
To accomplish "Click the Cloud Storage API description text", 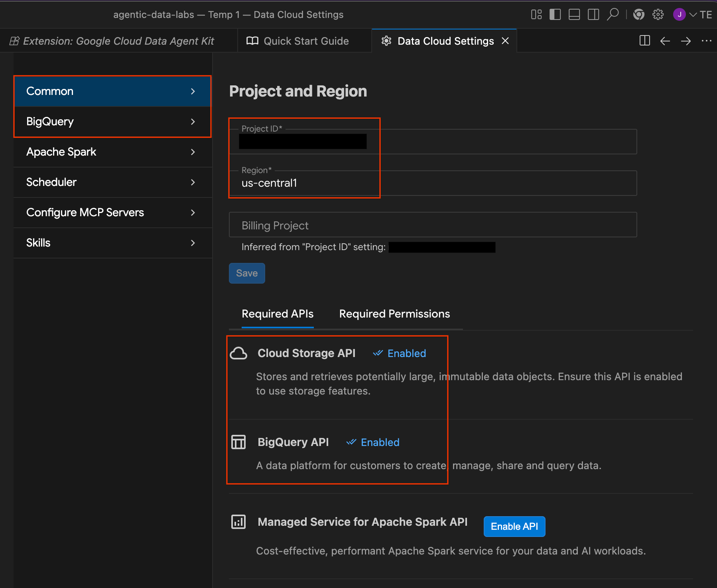I will pos(469,384).
